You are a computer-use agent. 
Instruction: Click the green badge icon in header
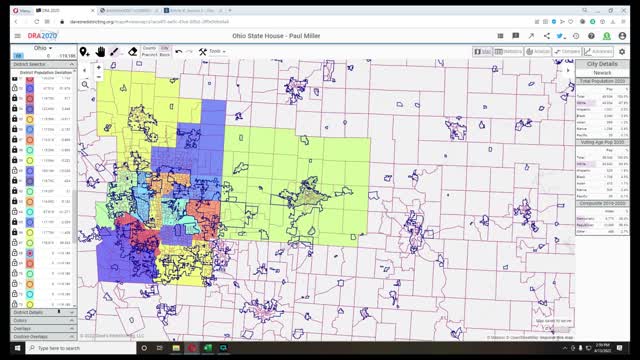click(607, 36)
